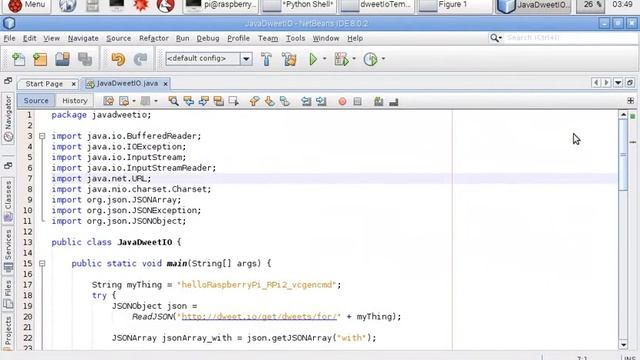Follow the dweet.io URL link in code
This screenshot has height=360, width=640.
point(260,317)
